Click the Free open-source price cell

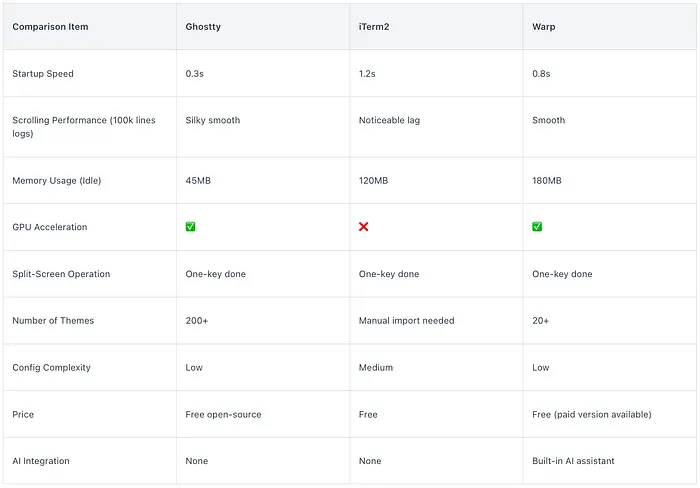(226, 414)
